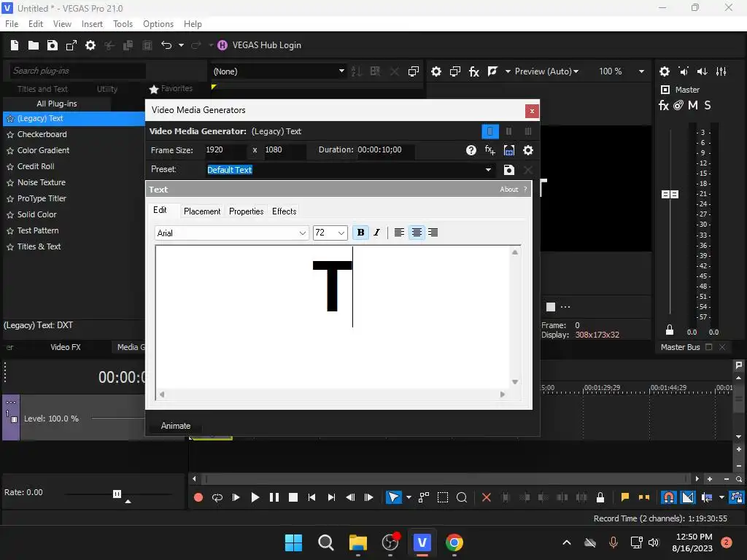Toggle bold text formatting
The width and height of the screenshot is (747, 560).
(360, 233)
